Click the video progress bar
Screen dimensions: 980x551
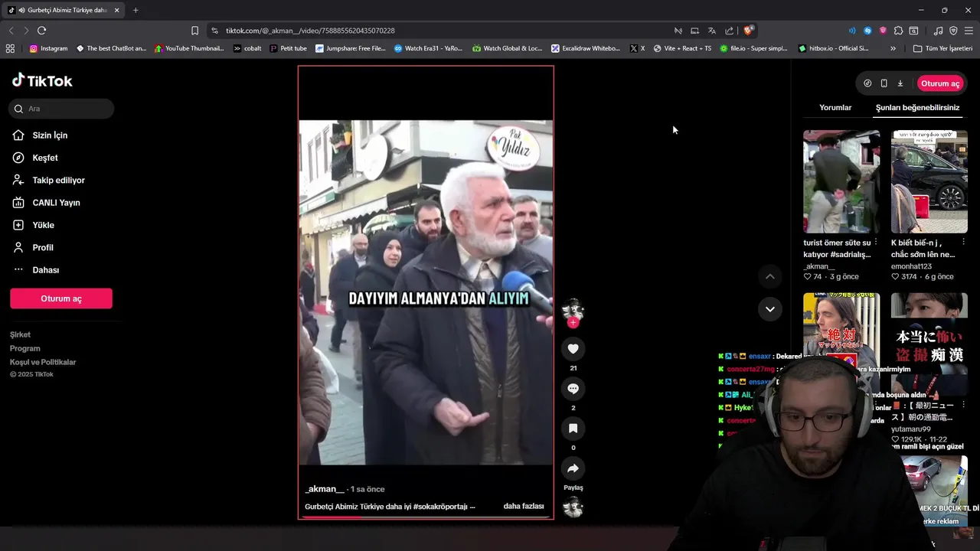click(426, 517)
